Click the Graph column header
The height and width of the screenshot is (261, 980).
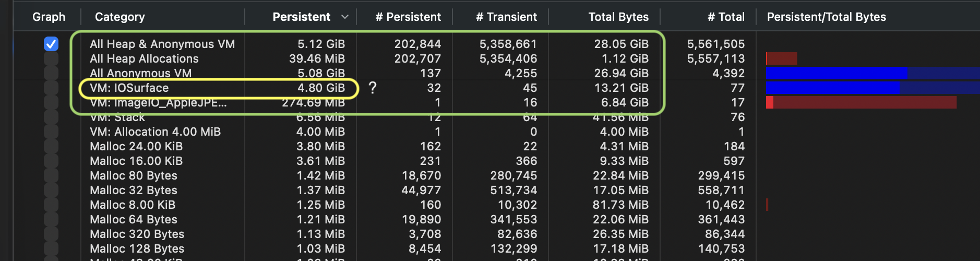point(49,17)
